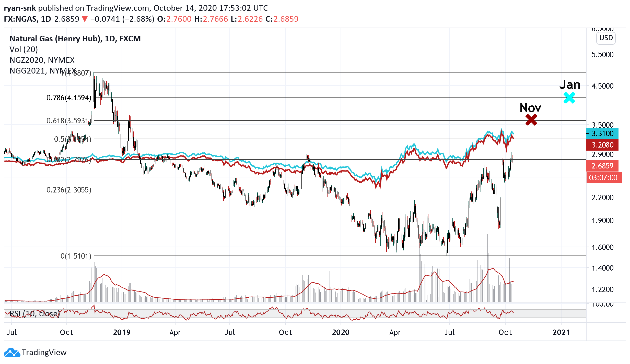
Task: Select the Natural Gas (Henry Hub) chart title
Action: click(x=75, y=39)
